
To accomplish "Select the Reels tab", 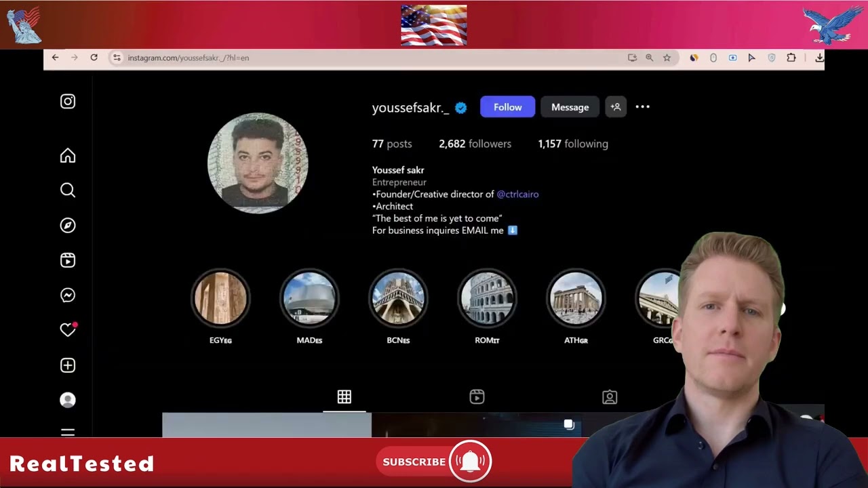I will [477, 397].
